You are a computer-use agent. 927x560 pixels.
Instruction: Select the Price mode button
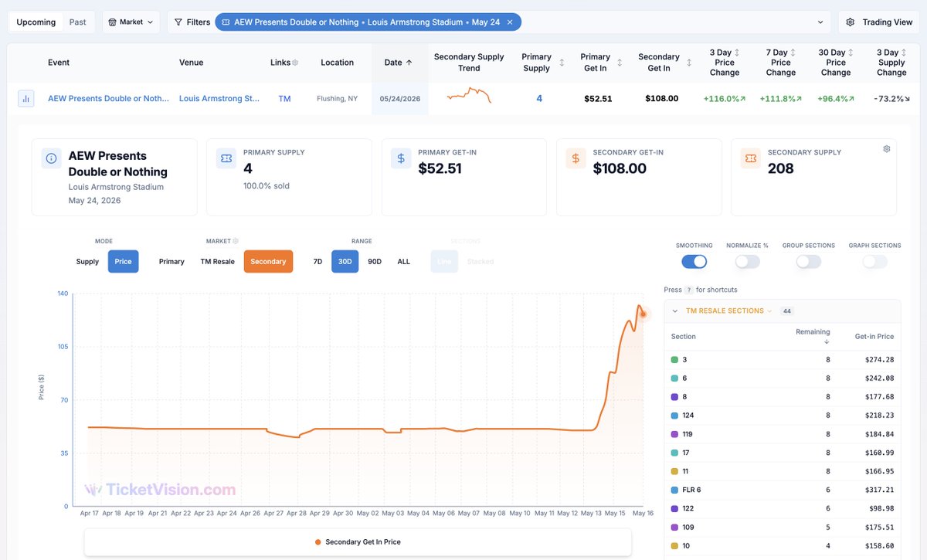(x=123, y=262)
